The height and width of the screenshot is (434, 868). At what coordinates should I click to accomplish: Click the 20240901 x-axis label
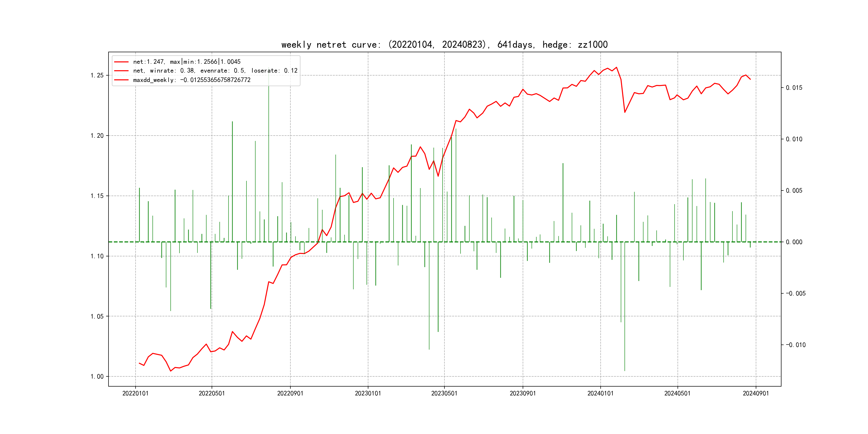tap(756, 394)
